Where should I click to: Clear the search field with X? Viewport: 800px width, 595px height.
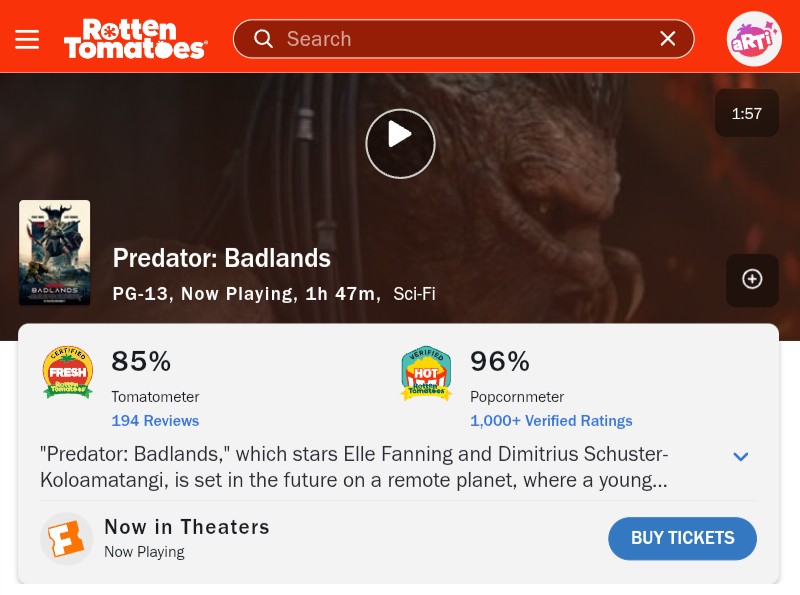tap(668, 39)
